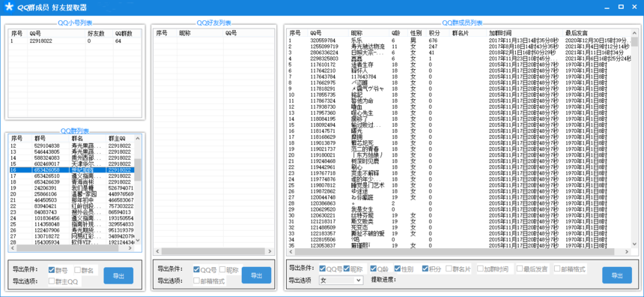Enable 昵称 checkbox in friend list export
The height and width of the screenshot is (297, 644).
(x=222, y=269)
